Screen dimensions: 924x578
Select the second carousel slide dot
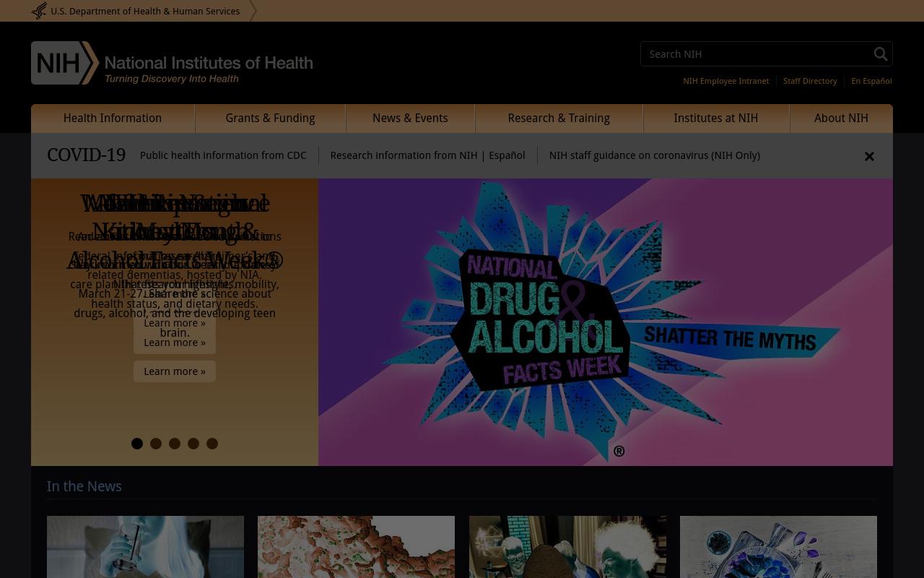pyautogui.click(x=156, y=444)
